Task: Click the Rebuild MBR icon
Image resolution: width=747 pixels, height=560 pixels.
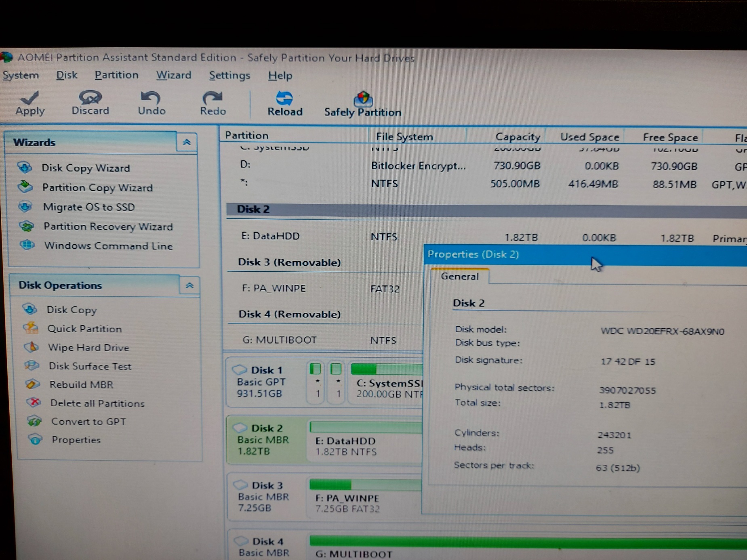Action: tap(33, 384)
